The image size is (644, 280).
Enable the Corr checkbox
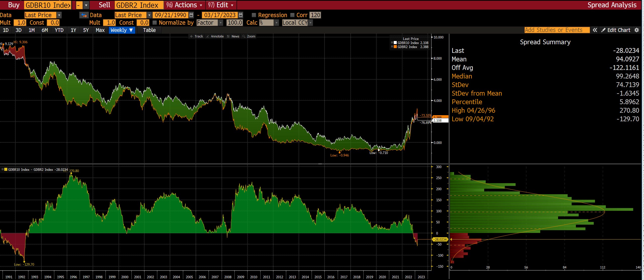pyautogui.click(x=292, y=15)
